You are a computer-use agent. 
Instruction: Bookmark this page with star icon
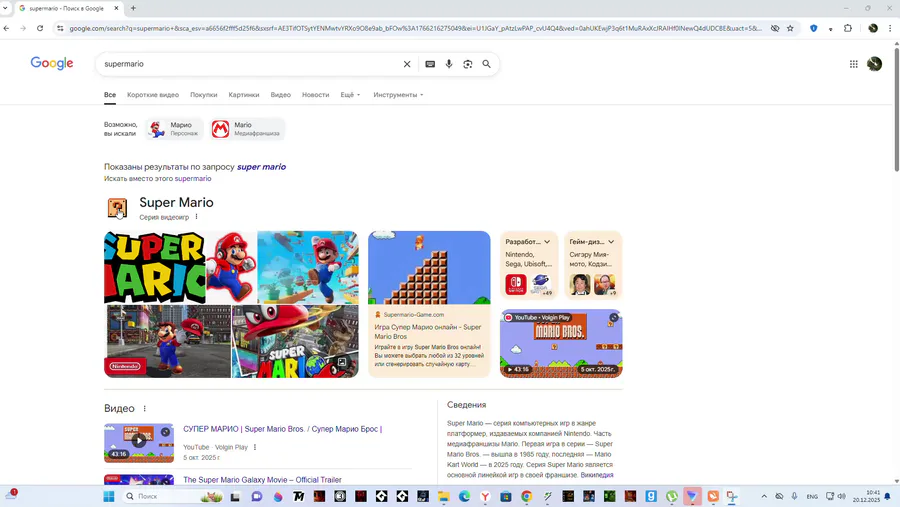click(790, 28)
